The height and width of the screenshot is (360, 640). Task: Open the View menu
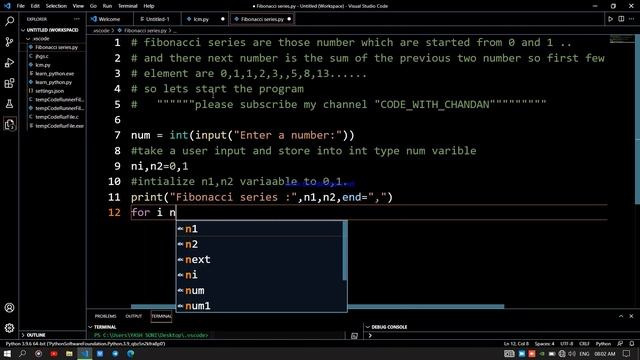tap(78, 6)
